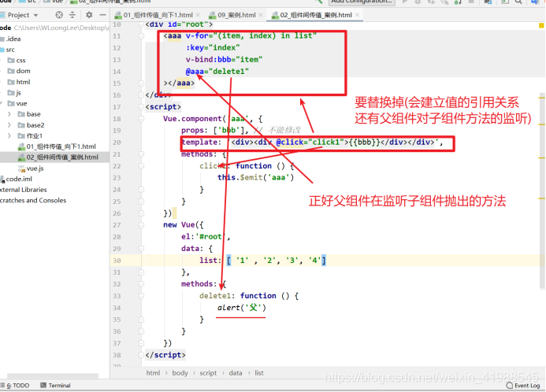Click the data breadcrumb
The image size is (546, 392).
236,373
